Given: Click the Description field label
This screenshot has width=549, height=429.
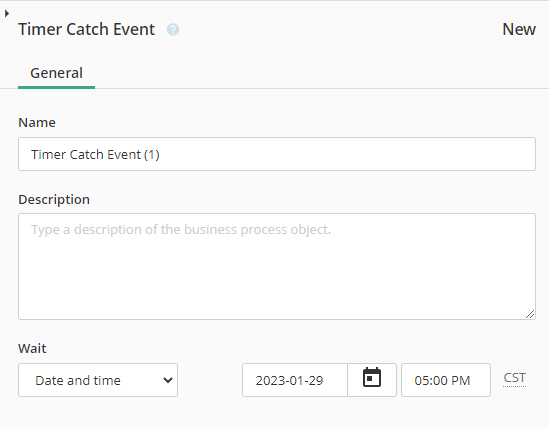Looking at the screenshot, I should click(x=54, y=200).
